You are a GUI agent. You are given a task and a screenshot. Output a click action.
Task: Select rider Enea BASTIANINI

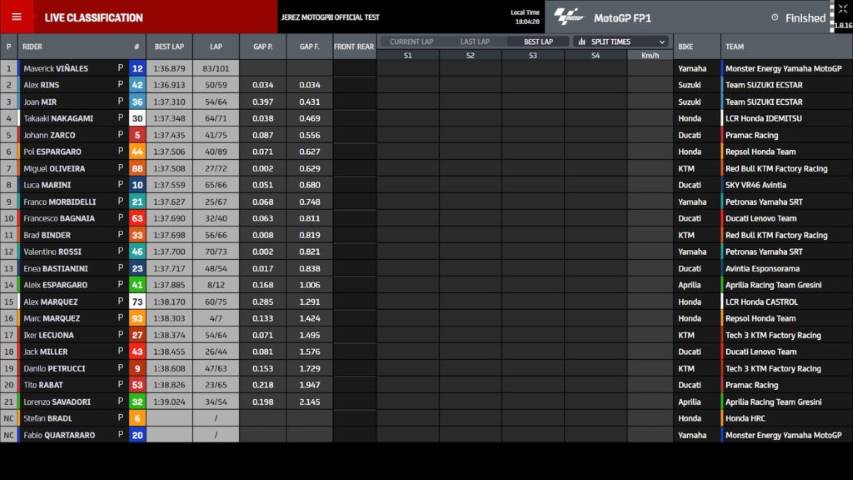55,268
